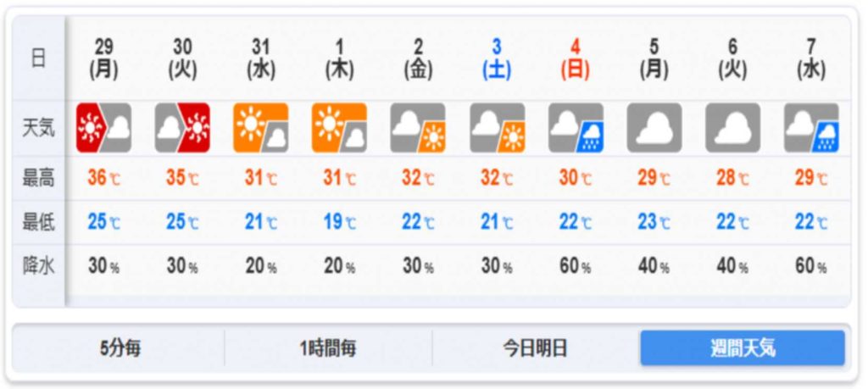Image resolution: width=868 pixels, height=389 pixels.
Task: Click the 19℃ low temperature value
Action: pyautogui.click(x=339, y=223)
